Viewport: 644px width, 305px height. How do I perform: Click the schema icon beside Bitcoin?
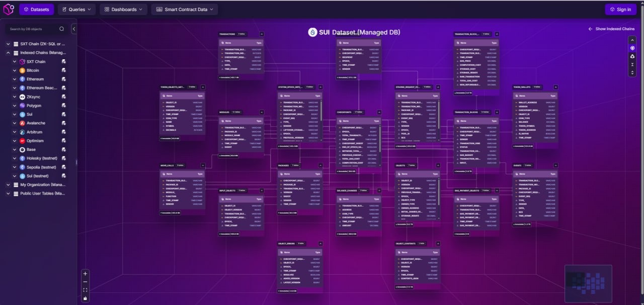64,70
